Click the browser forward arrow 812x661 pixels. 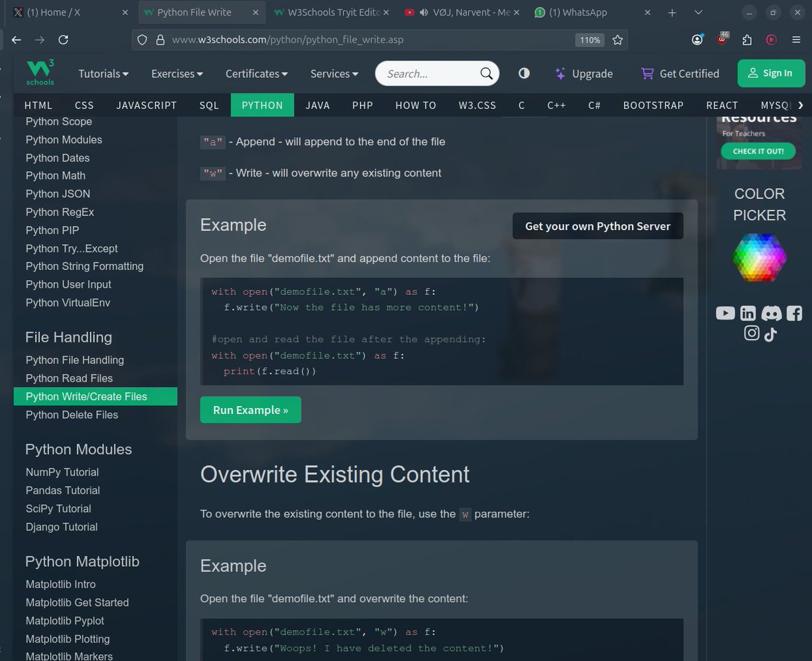40,40
